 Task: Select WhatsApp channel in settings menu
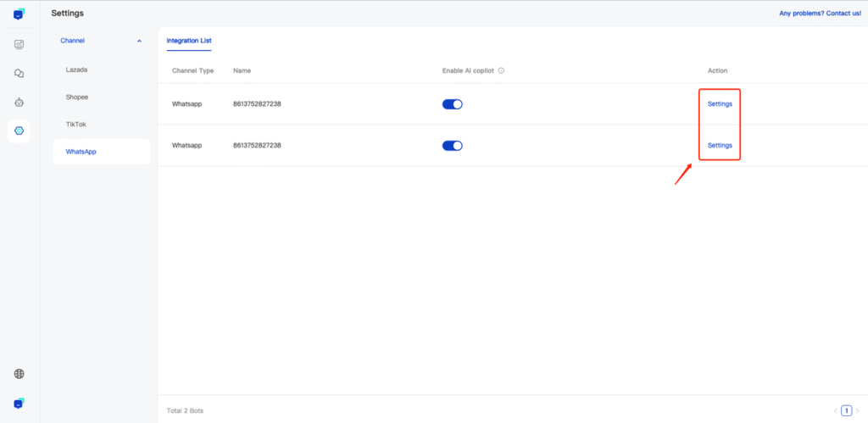coord(102,151)
